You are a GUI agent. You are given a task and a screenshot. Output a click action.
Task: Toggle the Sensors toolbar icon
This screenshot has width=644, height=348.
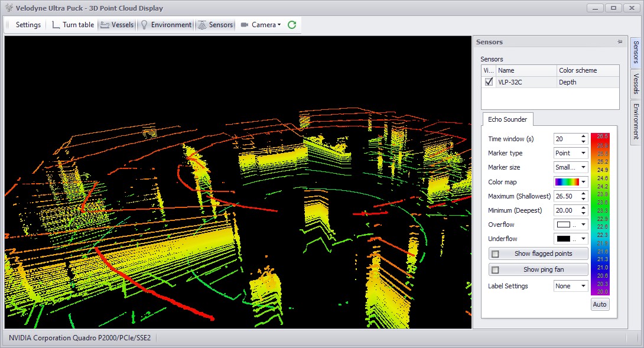coord(201,25)
